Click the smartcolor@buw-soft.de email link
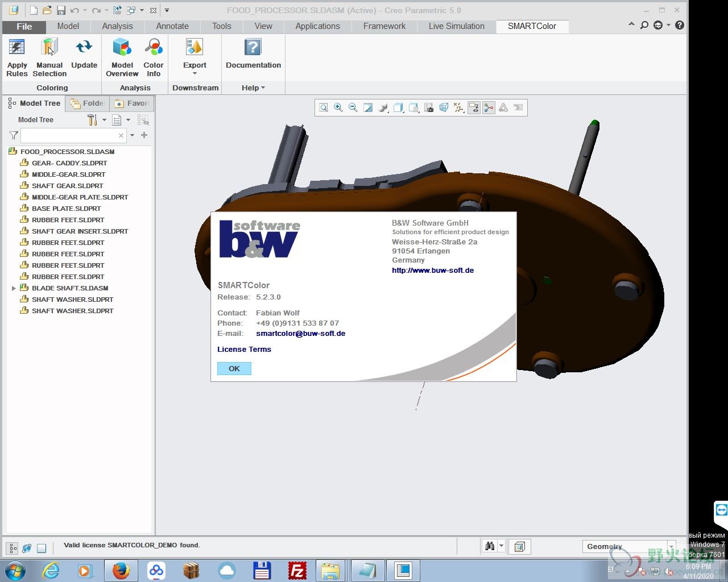This screenshot has height=582, width=728. [300, 334]
